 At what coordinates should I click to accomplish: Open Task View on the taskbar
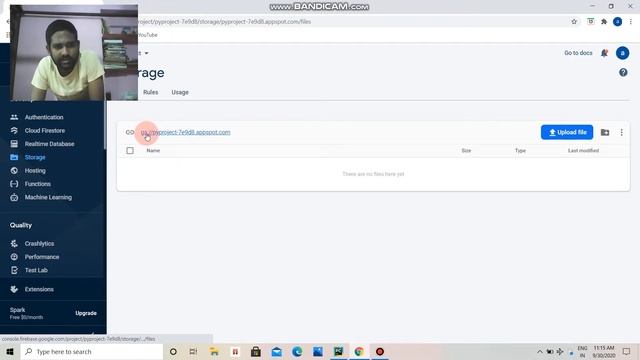pos(193,351)
